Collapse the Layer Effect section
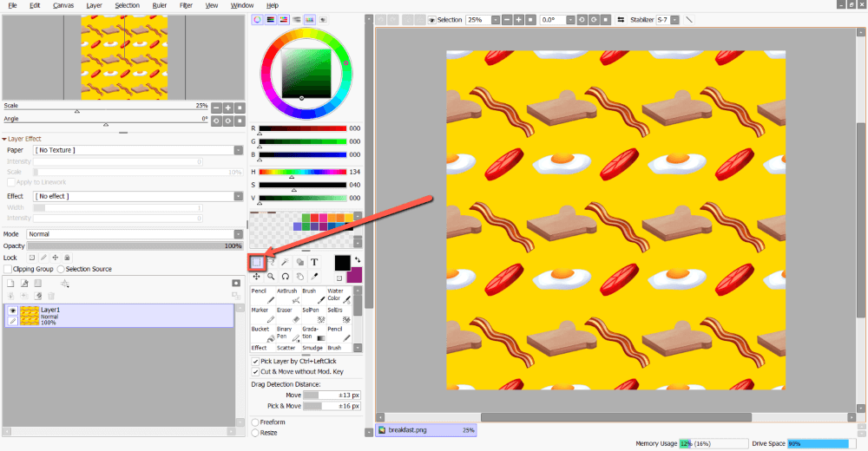This screenshot has width=868, height=451. 4,139
